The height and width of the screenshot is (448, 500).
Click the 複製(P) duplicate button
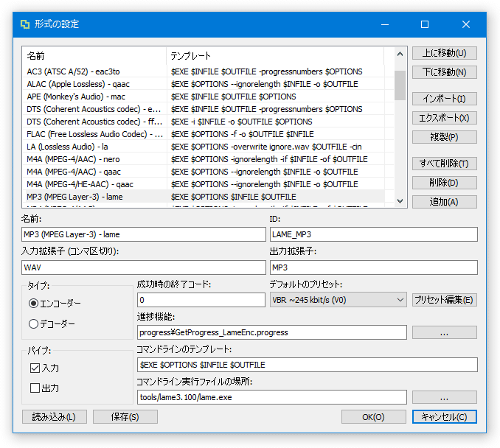click(444, 137)
